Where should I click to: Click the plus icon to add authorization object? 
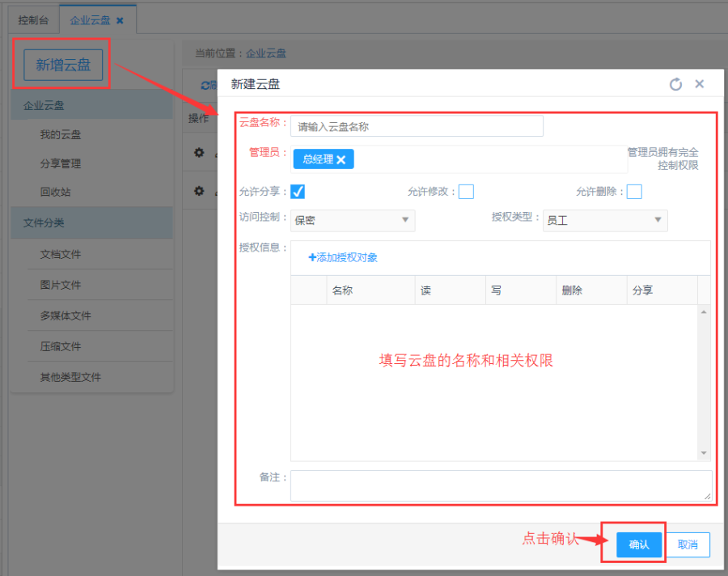point(312,258)
